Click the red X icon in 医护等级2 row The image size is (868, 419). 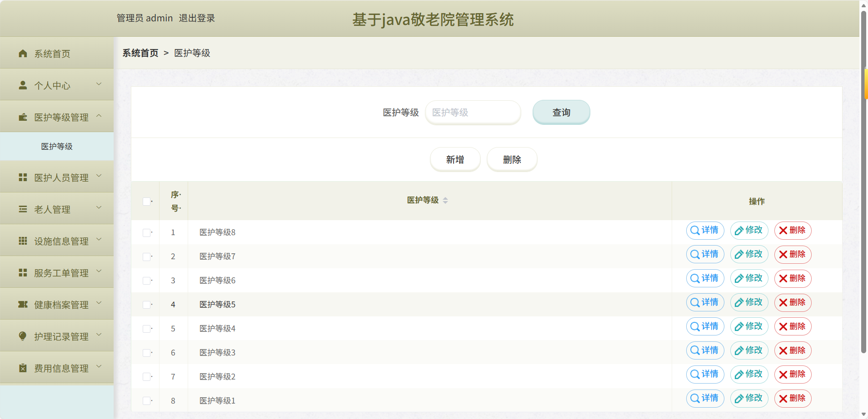pos(783,375)
